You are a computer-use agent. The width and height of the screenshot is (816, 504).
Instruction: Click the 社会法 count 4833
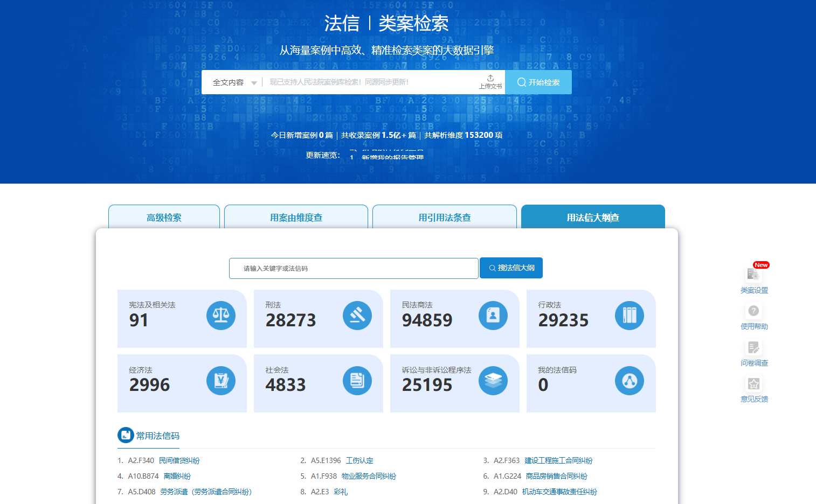(286, 385)
